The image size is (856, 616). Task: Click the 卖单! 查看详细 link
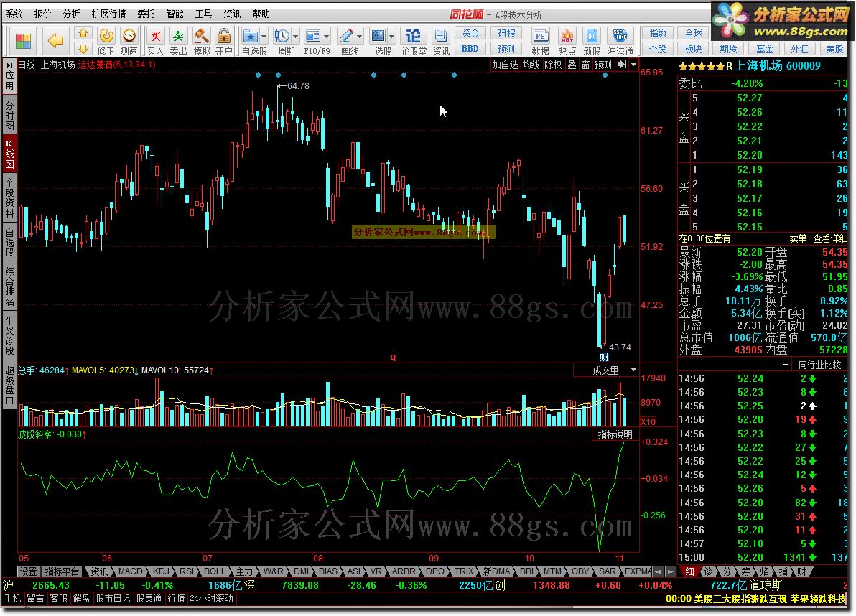tap(819, 238)
